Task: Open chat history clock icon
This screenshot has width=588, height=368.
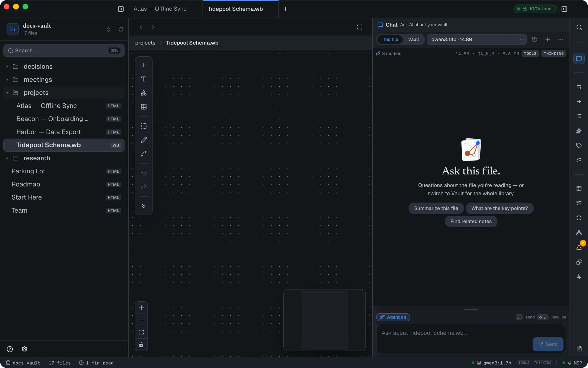Action: 535,40
